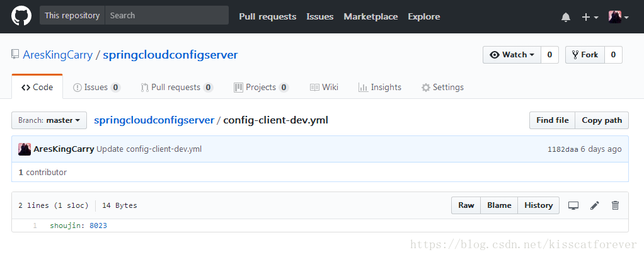Select the Code tab
Image resolution: width=644 pixels, height=257 pixels.
37,87
